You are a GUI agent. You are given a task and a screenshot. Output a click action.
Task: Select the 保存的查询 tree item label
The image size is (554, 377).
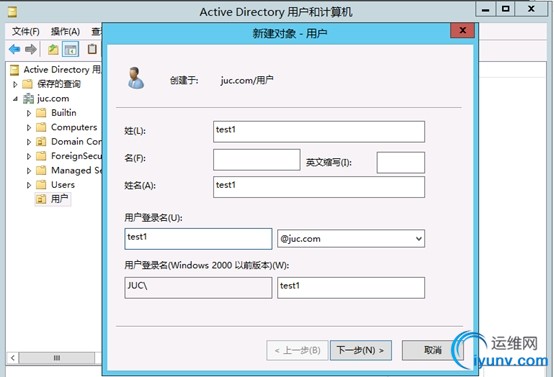click(x=59, y=84)
